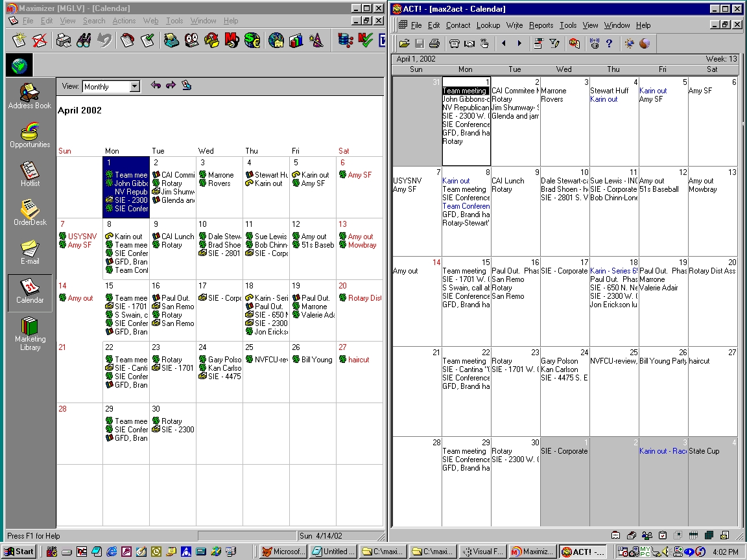
Task: Open E-mail in Maximizer sidebar
Action: coord(30,252)
